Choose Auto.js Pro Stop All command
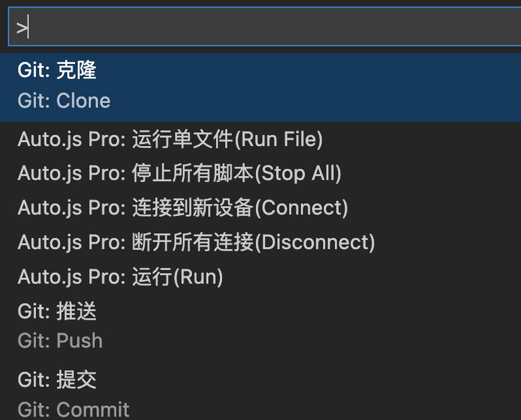The image size is (521, 420). pos(180,173)
